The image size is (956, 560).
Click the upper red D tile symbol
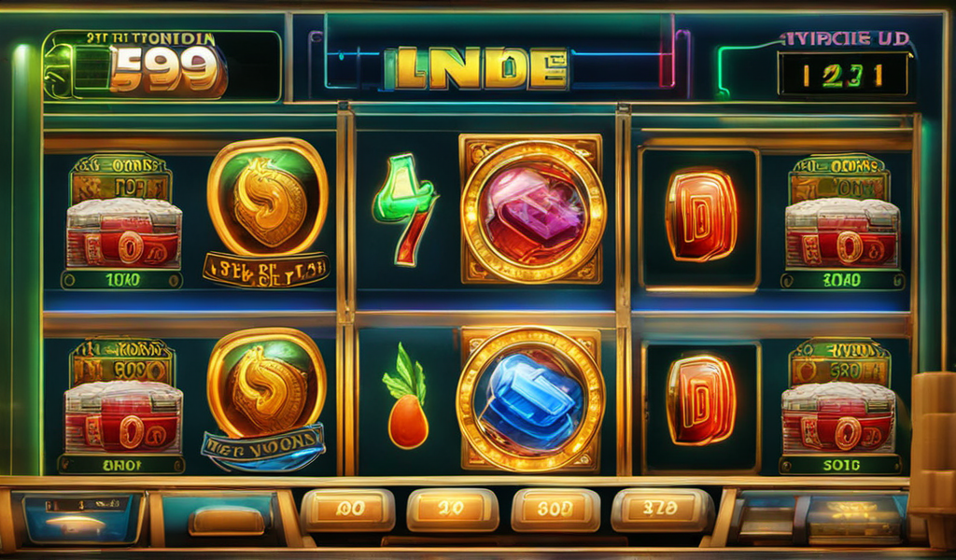pyautogui.click(x=701, y=215)
